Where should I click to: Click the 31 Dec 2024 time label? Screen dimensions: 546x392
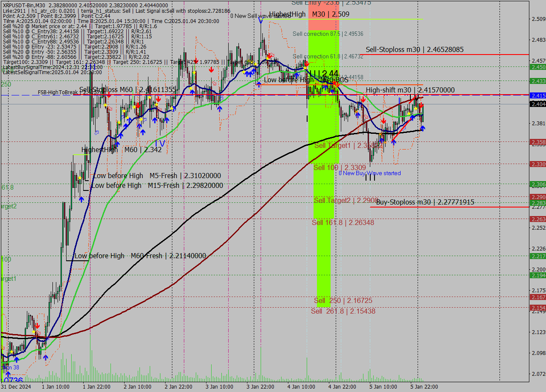16,387
